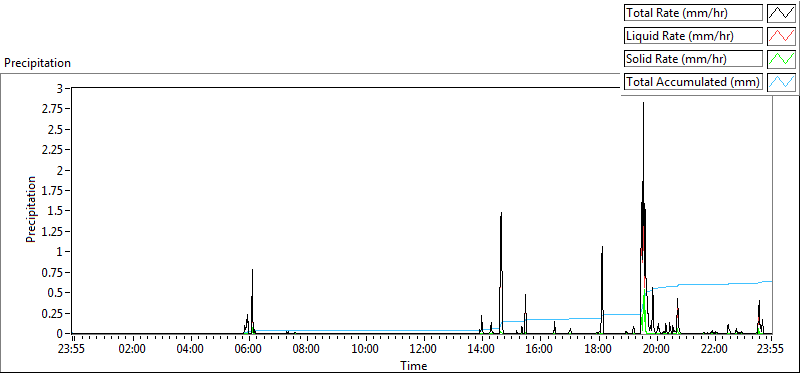Click the 12:00 time label
Image resolution: width=800 pixels, height=373 pixels.
(x=423, y=350)
